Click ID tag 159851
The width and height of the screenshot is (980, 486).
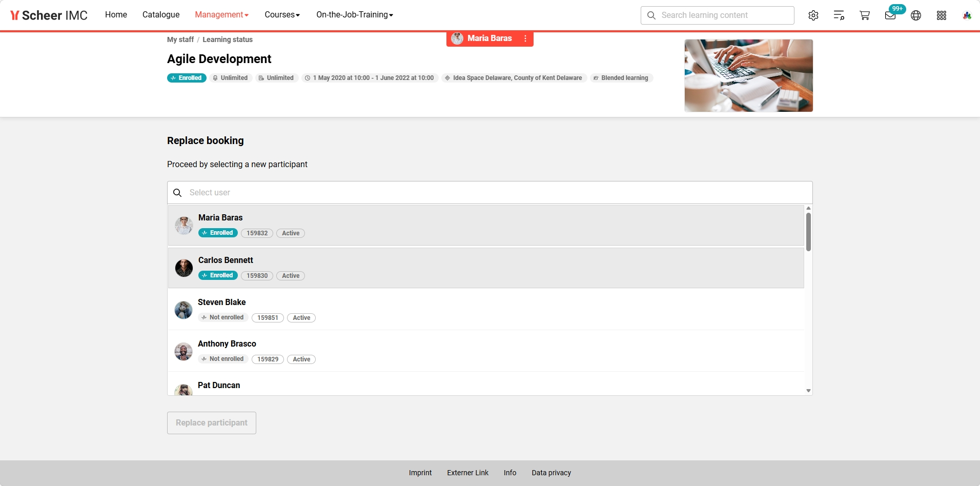[268, 318]
